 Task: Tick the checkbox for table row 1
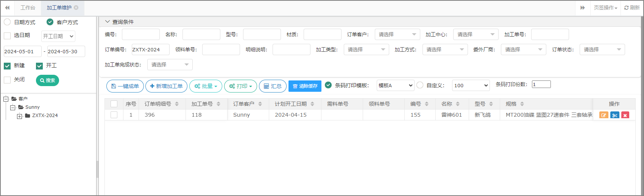click(114, 115)
